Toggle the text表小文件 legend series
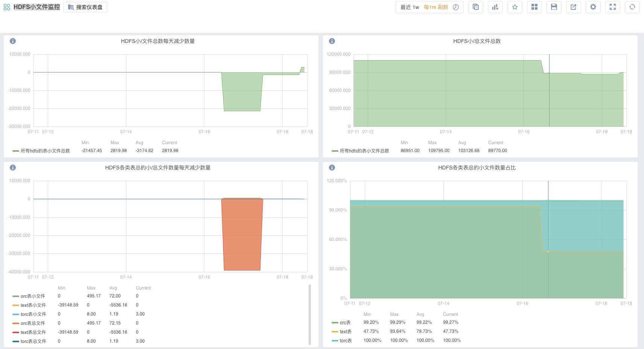Screen dimensions: 644x349 coord(33,305)
